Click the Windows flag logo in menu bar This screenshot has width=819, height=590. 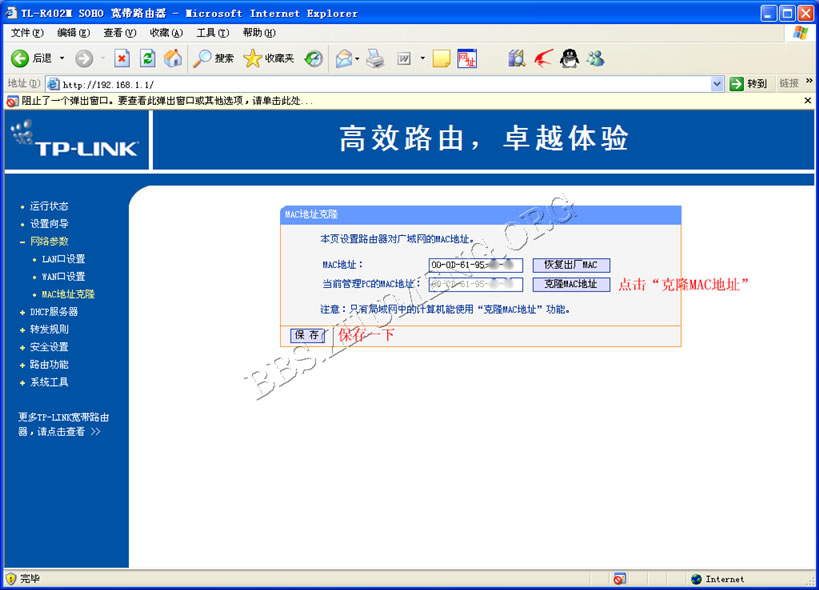click(x=800, y=33)
